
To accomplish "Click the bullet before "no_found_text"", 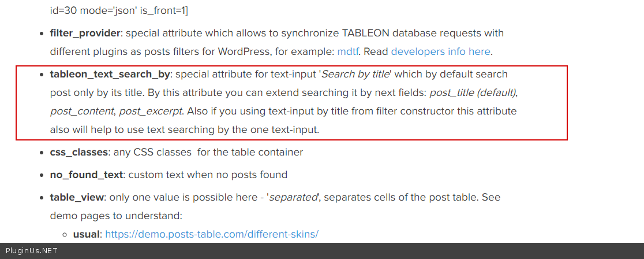I will (x=42, y=175).
